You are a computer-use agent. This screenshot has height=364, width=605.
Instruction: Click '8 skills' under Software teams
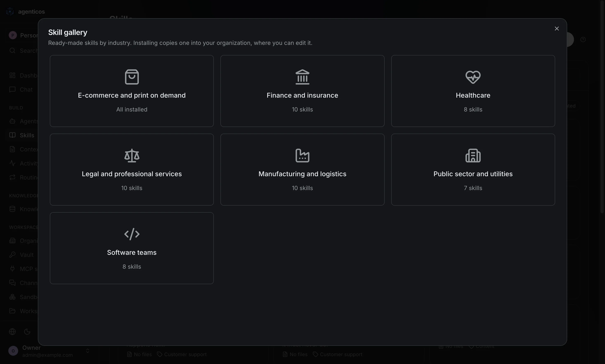click(x=132, y=267)
